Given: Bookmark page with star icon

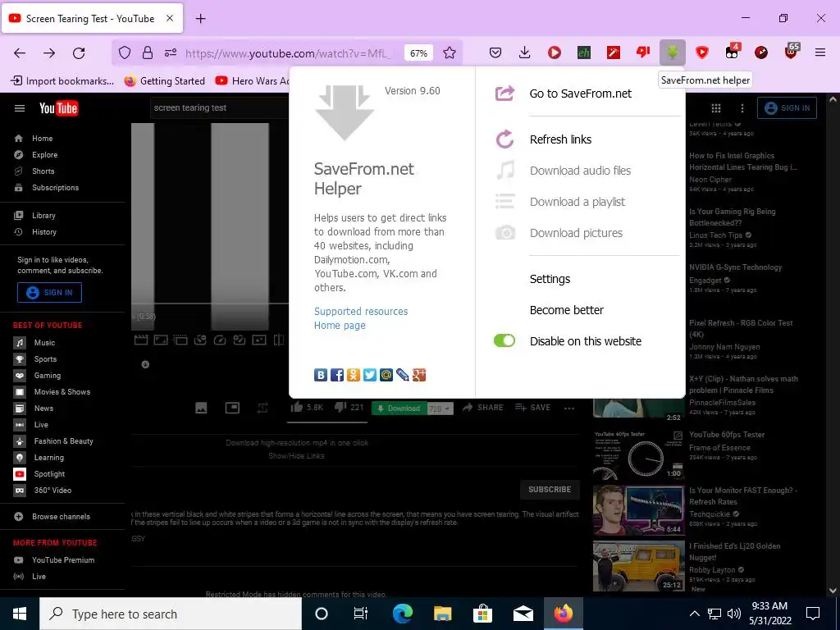Looking at the screenshot, I should [450, 53].
